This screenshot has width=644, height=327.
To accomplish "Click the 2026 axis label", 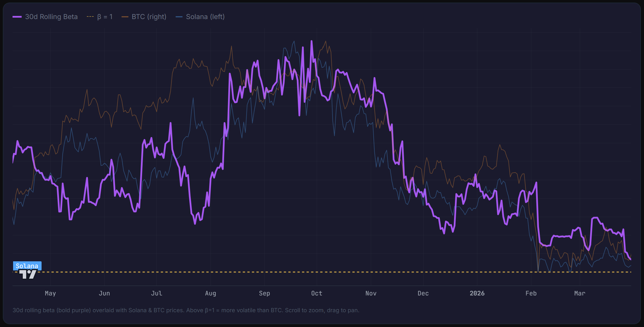I will click(x=477, y=293).
